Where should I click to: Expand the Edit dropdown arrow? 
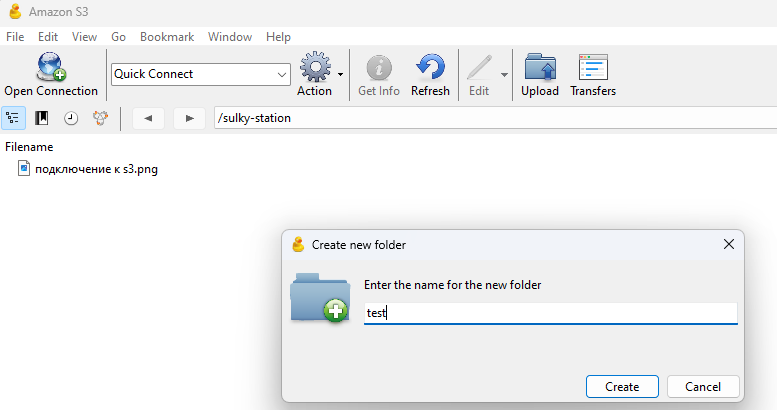pos(505,74)
